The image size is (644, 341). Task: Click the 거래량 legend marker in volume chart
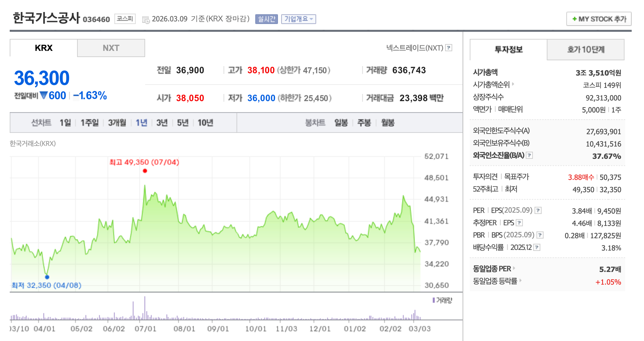tap(434, 300)
